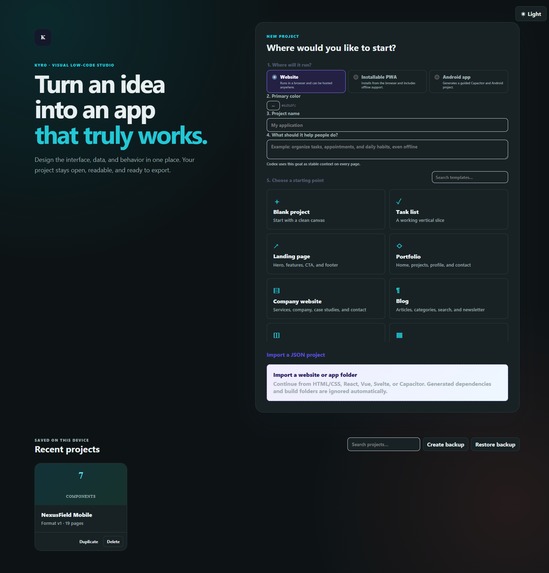Click 'Articles, categories, search, and newsletter' text
This screenshot has height=573, width=549.
(x=440, y=310)
